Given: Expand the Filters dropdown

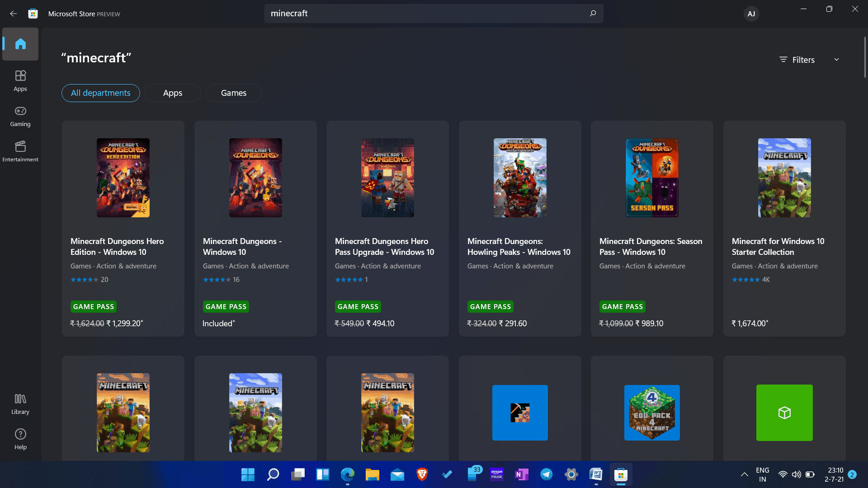Looking at the screenshot, I should pos(809,59).
